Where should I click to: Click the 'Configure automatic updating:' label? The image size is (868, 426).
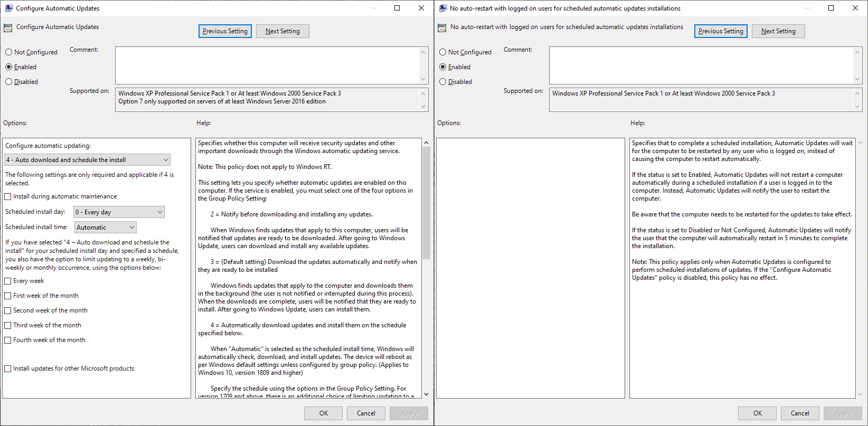[x=48, y=146]
